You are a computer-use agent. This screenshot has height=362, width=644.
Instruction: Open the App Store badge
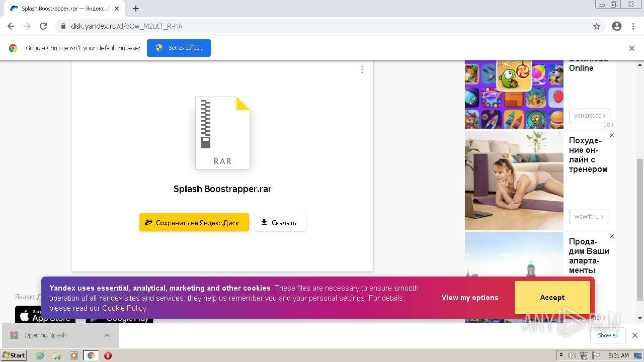click(45, 314)
